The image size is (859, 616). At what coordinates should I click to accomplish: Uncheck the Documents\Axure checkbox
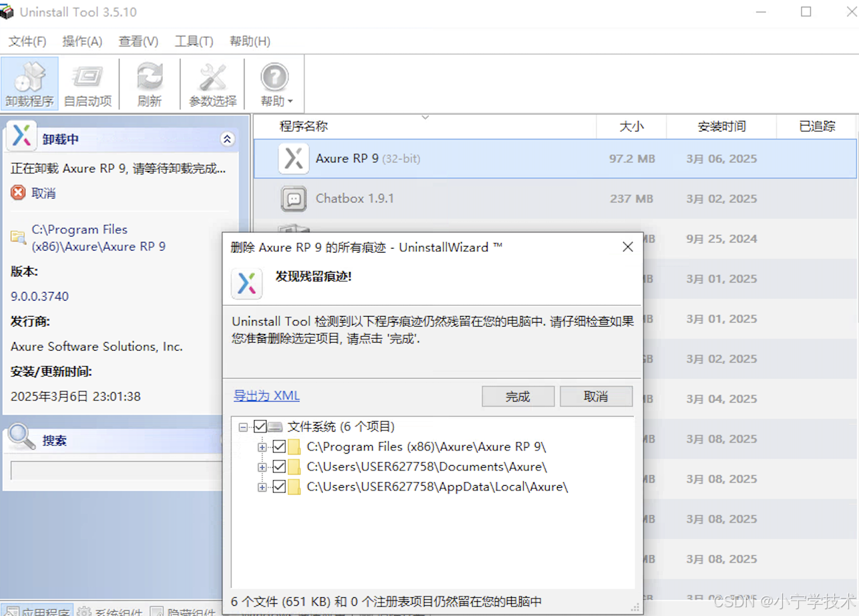point(279,466)
